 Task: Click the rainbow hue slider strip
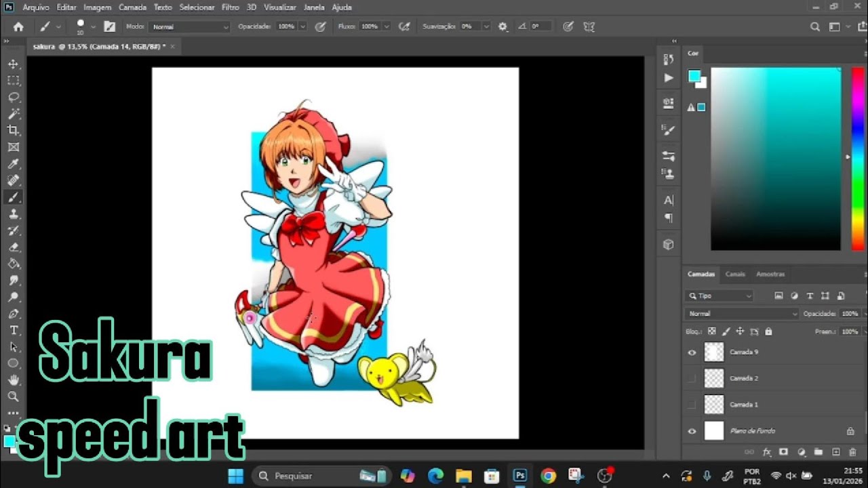click(858, 159)
